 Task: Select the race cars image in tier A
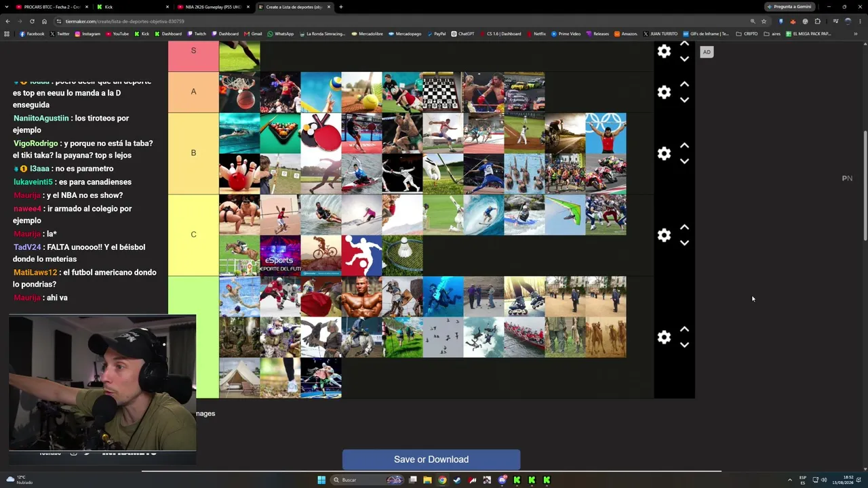(524, 92)
